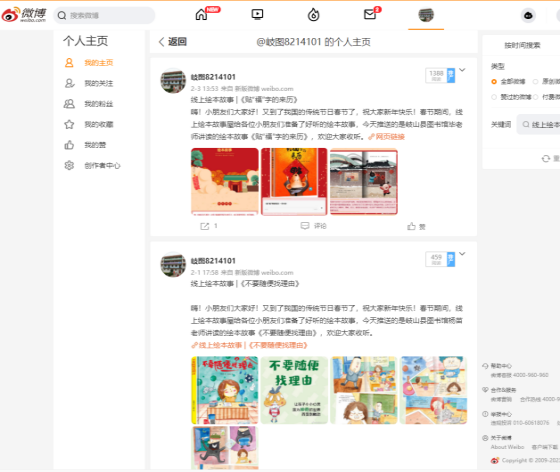
Task: Select 我的收藏 in the sidebar
Action: click(99, 125)
